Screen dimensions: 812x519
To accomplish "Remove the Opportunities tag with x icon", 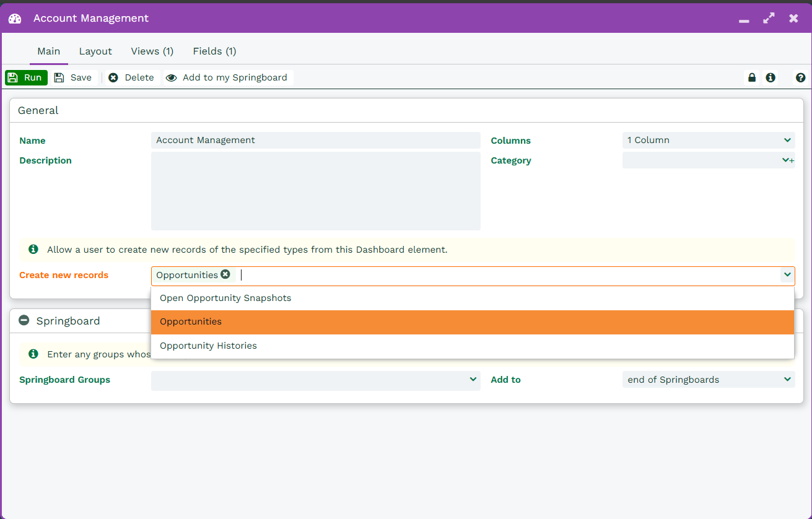I will coord(225,274).
